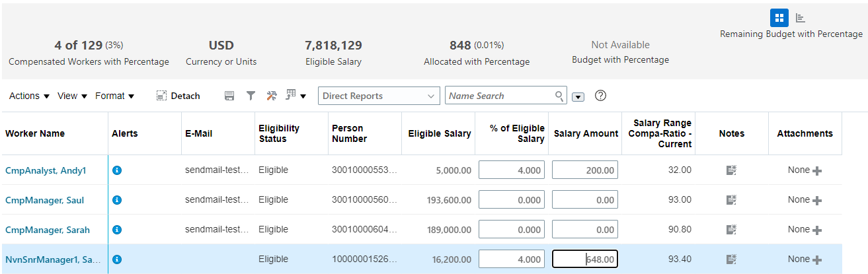Click Saul's % of Eligible Salary field
Screen dimensions: 868x274
click(x=512, y=200)
